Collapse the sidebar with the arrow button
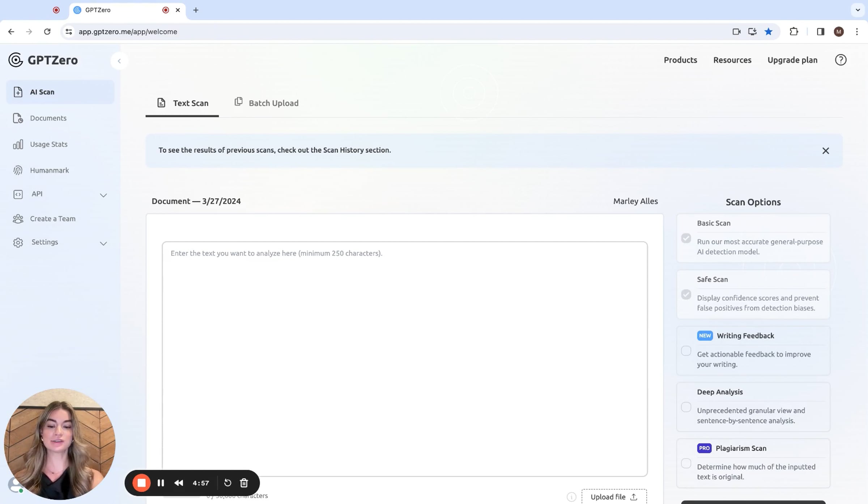This screenshot has height=504, width=868. [x=119, y=61]
